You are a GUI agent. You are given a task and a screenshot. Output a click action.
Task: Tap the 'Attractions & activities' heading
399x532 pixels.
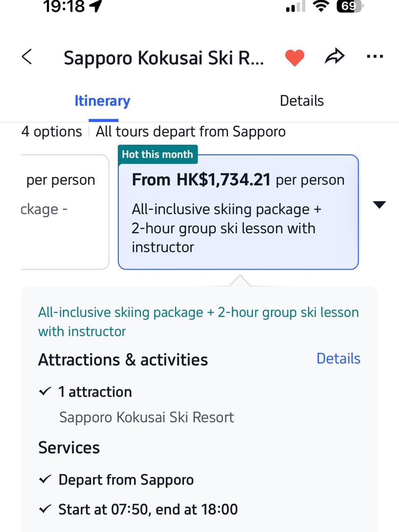[x=123, y=360]
